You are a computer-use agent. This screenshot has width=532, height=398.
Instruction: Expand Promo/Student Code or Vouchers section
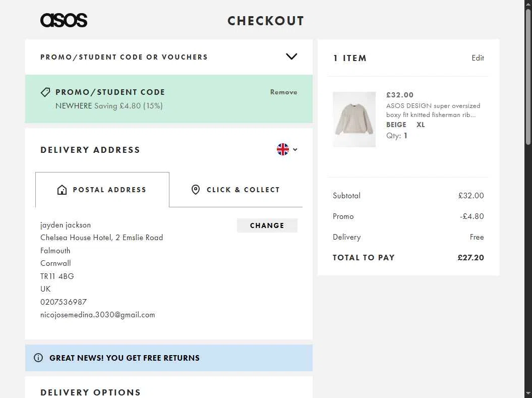click(x=124, y=57)
